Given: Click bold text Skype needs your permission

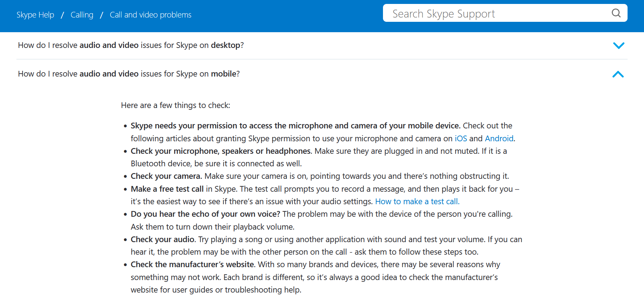Looking at the screenshot, I should [295, 126].
